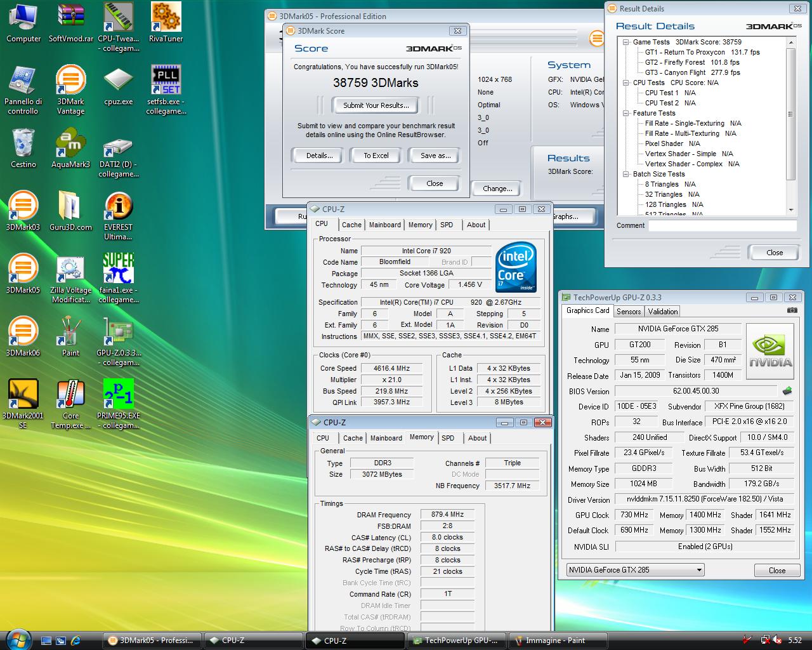Open the GPU selection dropdown in GPU-Z

(636, 570)
